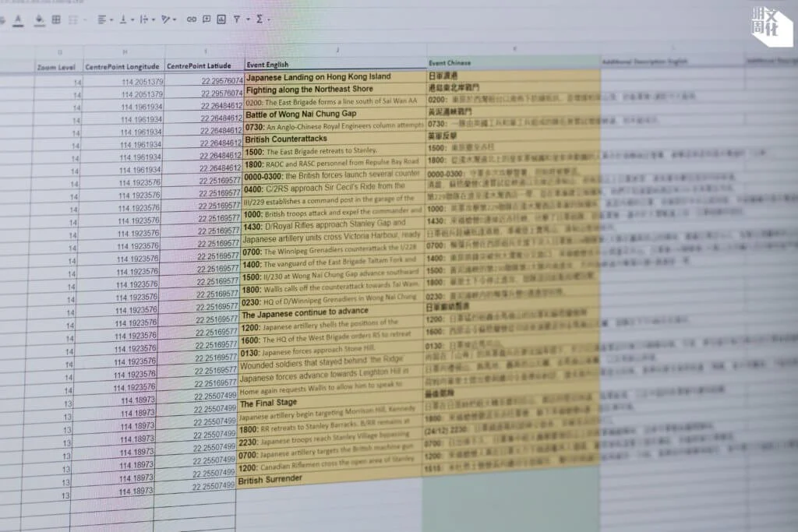Select the column J header
The image size is (798, 532).
[337, 50]
